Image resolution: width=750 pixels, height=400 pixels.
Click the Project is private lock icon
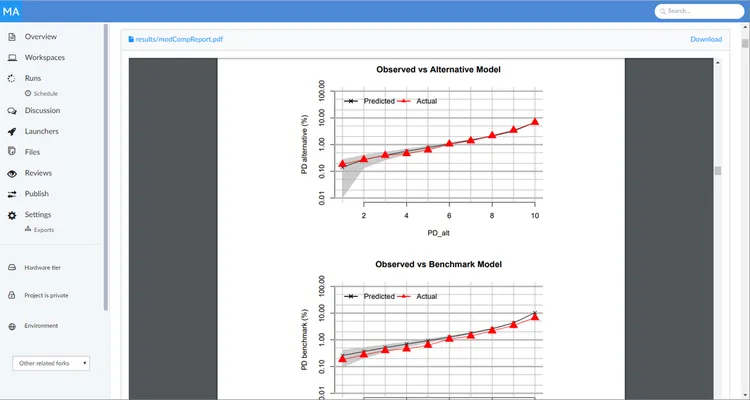pos(12,296)
